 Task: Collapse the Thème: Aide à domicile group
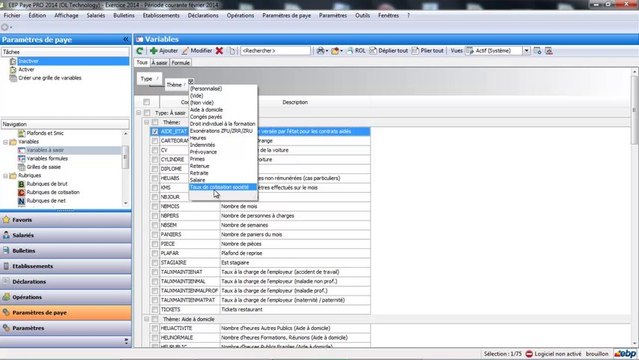pos(146,319)
